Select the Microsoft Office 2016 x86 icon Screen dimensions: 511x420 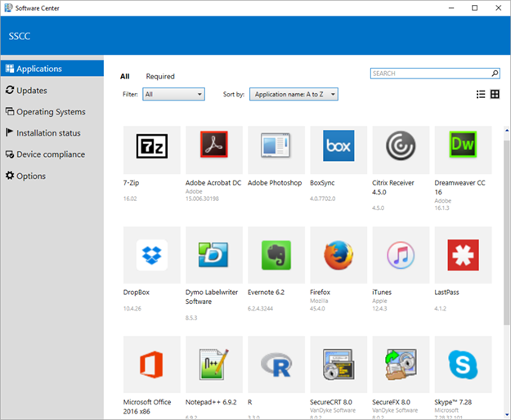tap(151, 364)
